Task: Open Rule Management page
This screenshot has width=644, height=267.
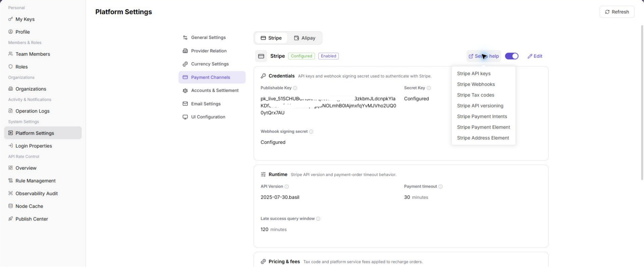Action: click(x=43, y=181)
